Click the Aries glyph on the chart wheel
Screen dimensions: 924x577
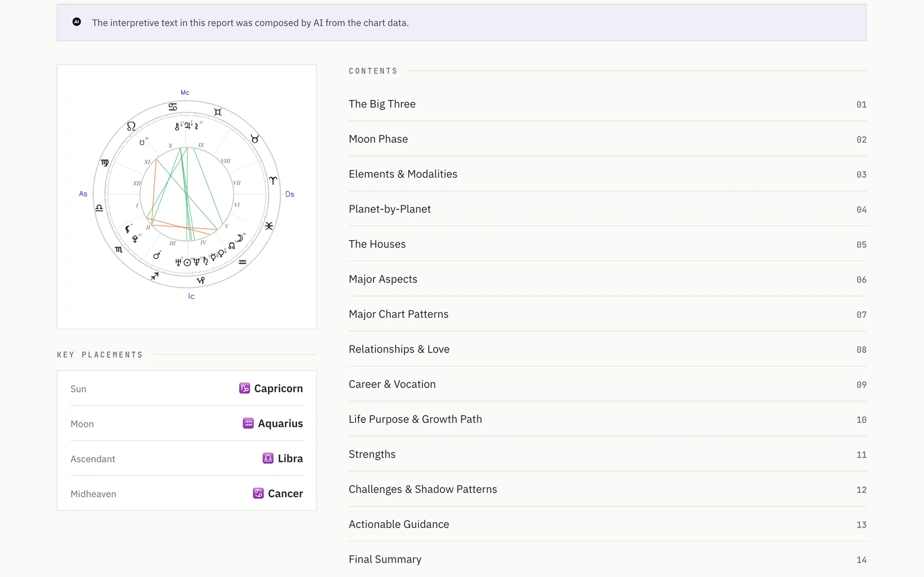click(273, 180)
